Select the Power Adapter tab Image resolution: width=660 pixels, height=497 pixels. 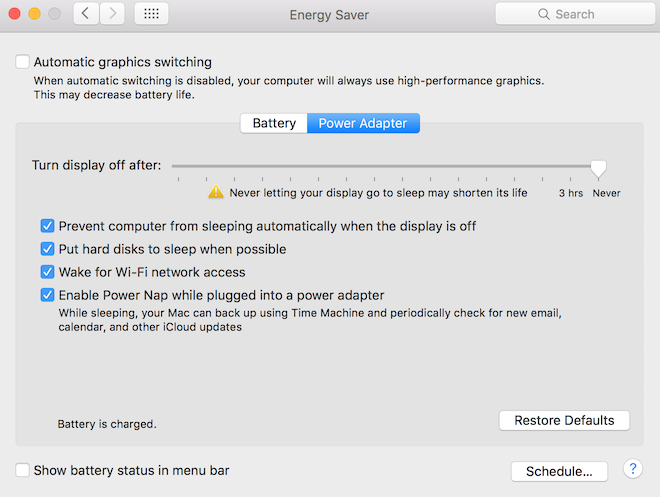pyautogui.click(x=363, y=123)
